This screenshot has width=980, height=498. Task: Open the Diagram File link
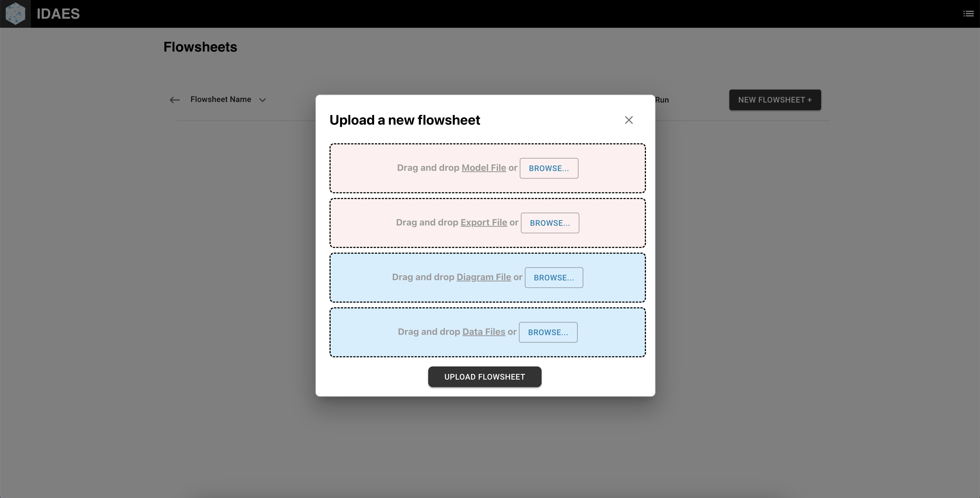(483, 277)
